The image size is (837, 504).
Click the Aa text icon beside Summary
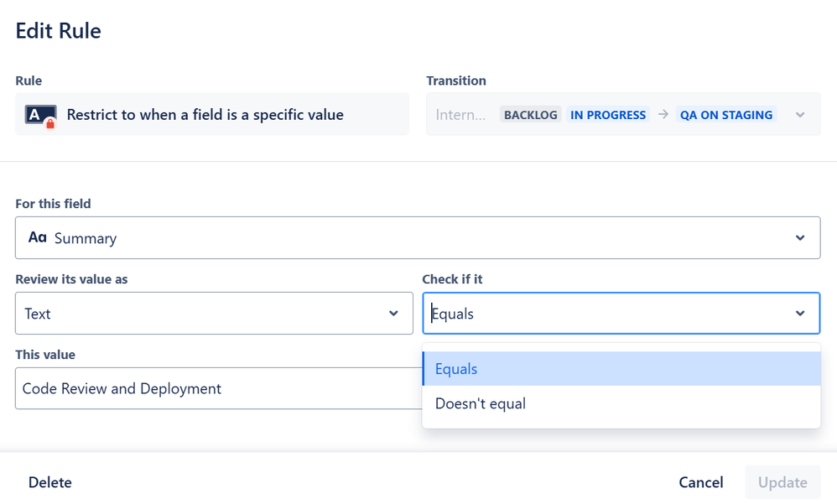tap(38, 237)
